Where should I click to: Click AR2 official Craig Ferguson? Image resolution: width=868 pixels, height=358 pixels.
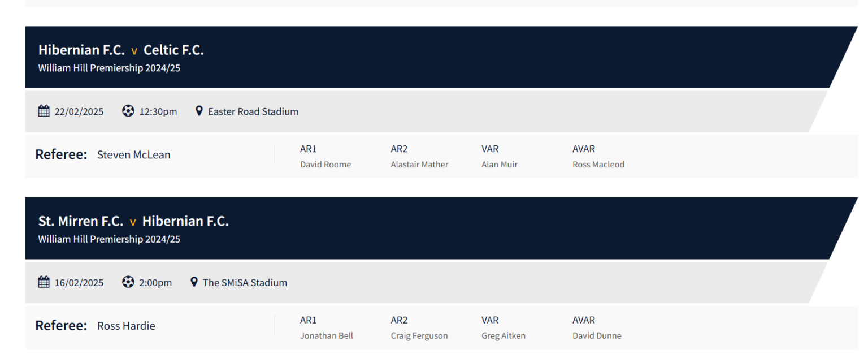point(419,335)
